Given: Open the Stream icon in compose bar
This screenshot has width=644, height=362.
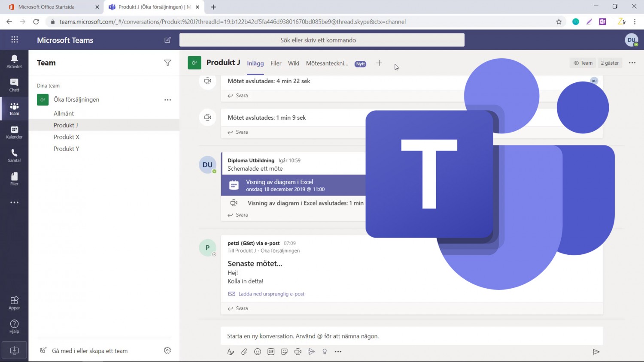Looking at the screenshot, I should [311, 352].
